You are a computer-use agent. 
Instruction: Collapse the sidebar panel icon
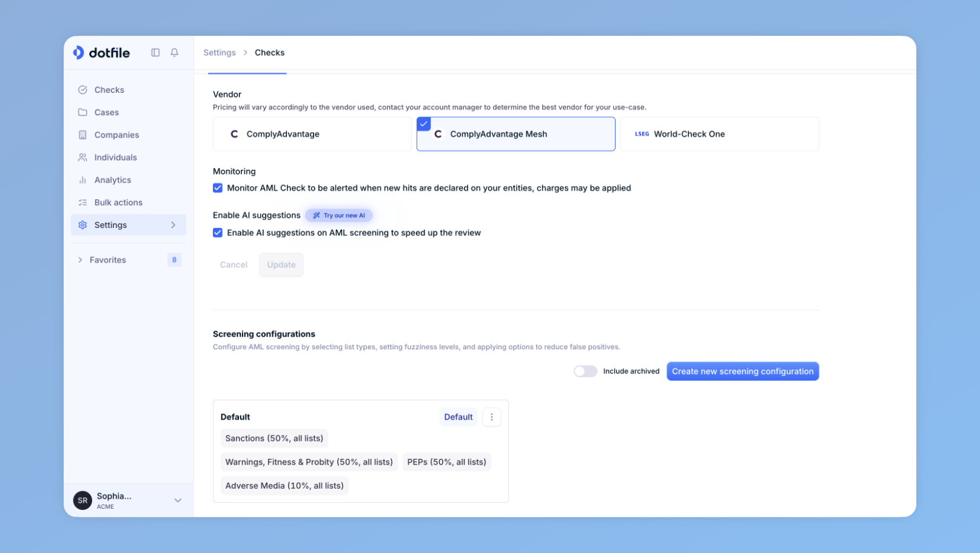tap(155, 53)
